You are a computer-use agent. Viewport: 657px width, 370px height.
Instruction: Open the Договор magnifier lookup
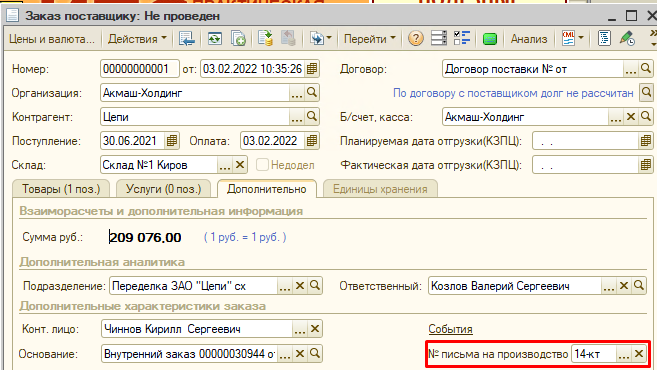(646, 69)
